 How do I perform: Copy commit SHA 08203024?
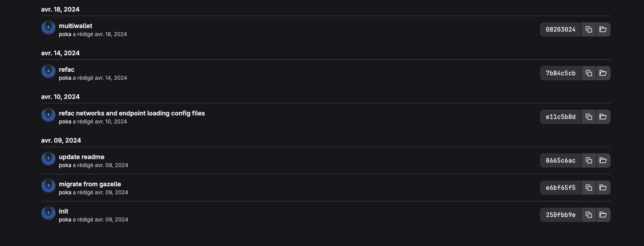pos(588,29)
